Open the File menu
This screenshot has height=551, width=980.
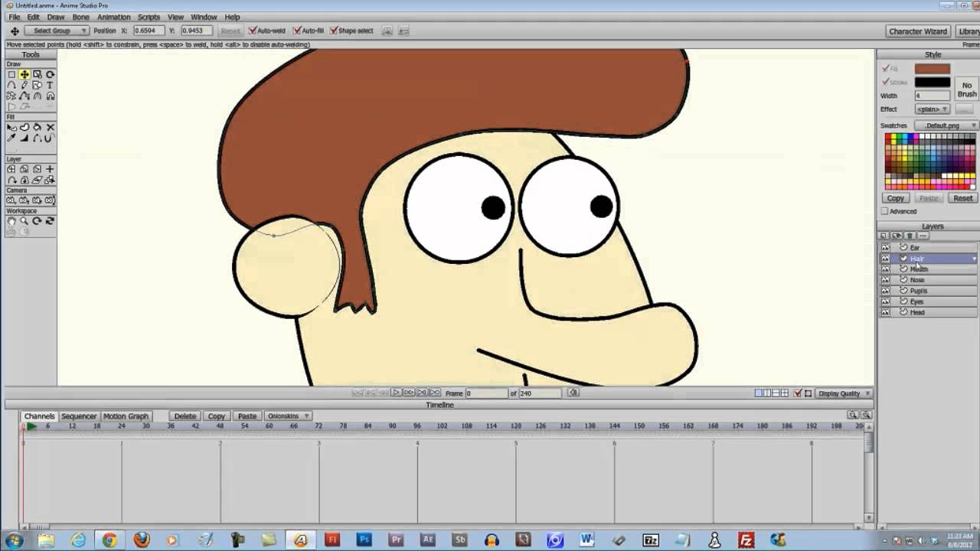pyautogui.click(x=14, y=17)
